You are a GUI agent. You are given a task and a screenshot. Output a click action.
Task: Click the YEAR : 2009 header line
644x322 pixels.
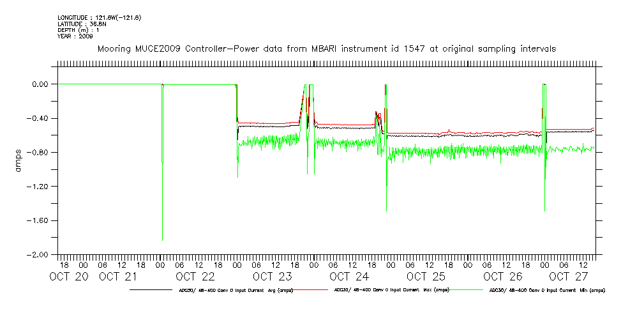(75, 36)
